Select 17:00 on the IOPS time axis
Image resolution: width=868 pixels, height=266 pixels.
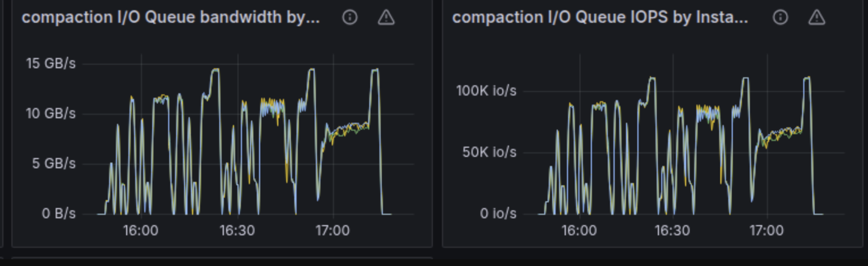[x=766, y=231]
